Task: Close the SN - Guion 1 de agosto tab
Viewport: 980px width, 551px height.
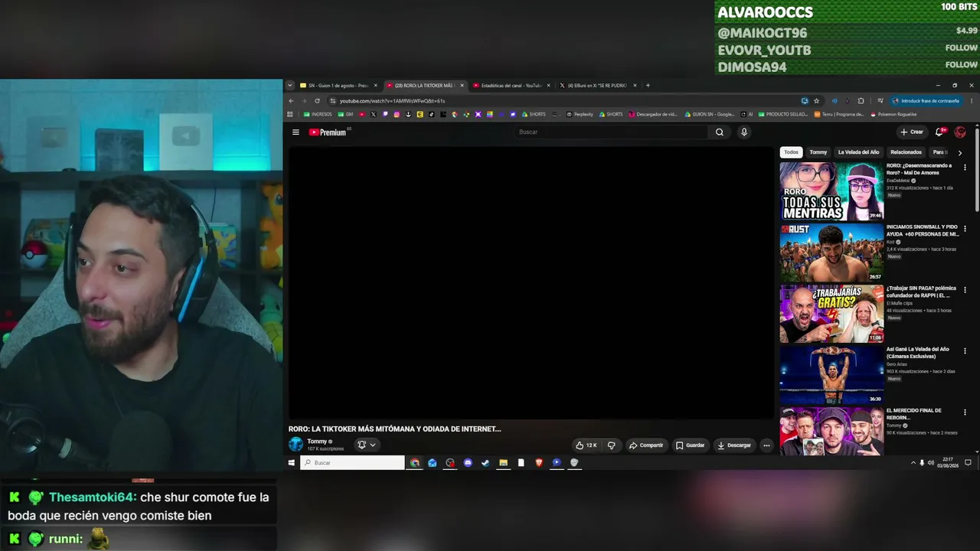Action: pos(375,86)
